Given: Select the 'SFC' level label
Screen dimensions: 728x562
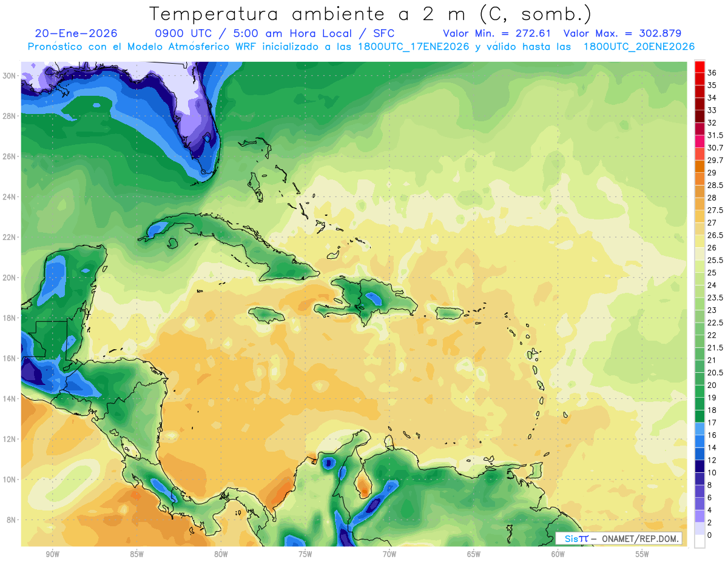Looking at the screenshot, I should [383, 33].
